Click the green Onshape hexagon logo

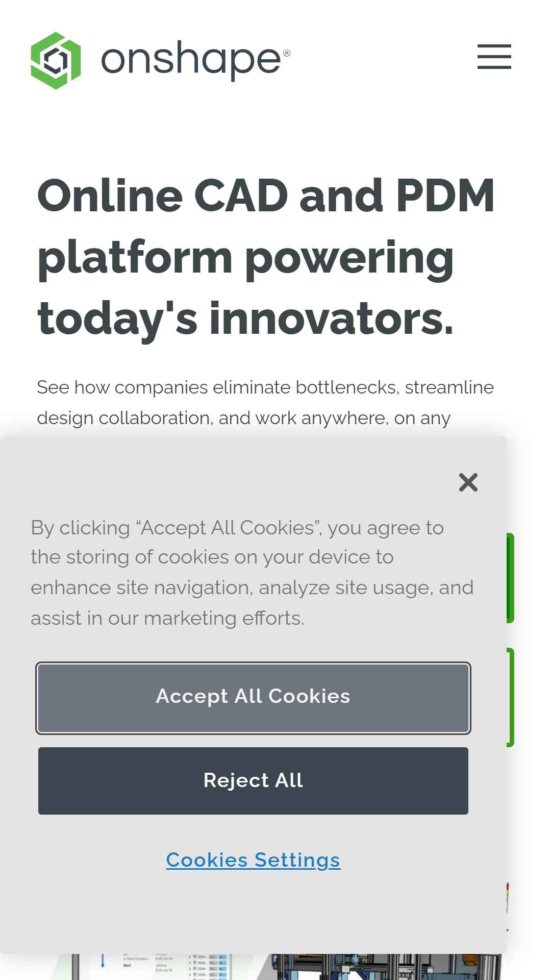pos(56,60)
